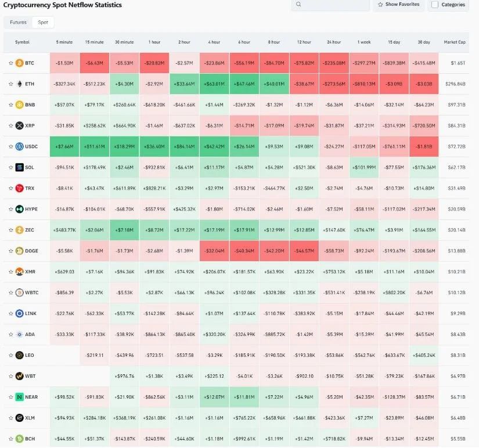Favorite SOL with its star
This screenshot has height=448, width=479.
point(10,167)
